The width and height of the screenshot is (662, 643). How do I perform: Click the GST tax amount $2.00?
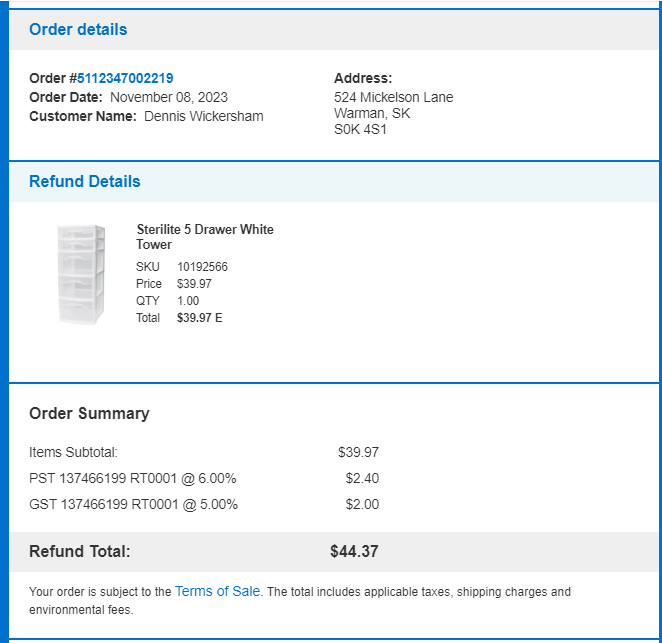click(362, 504)
